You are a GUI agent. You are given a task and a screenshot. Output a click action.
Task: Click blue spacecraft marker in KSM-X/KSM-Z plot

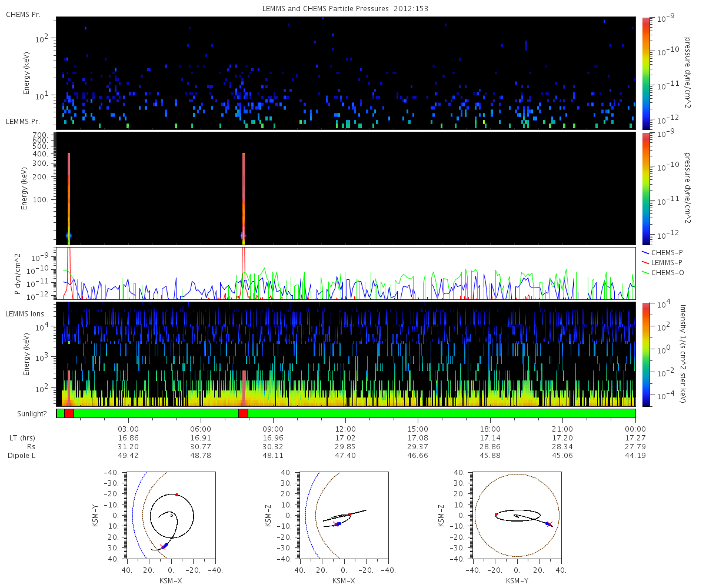(338, 523)
